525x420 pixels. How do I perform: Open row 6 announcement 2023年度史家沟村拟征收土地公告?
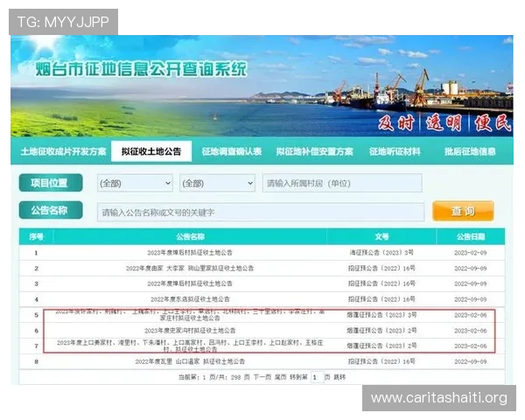(x=190, y=331)
